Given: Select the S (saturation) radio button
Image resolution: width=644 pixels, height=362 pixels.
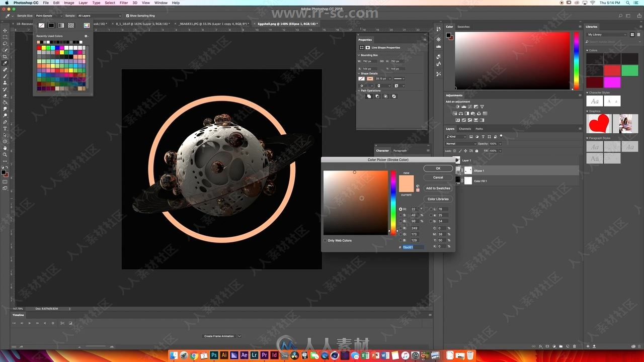Looking at the screenshot, I should pos(400,215).
